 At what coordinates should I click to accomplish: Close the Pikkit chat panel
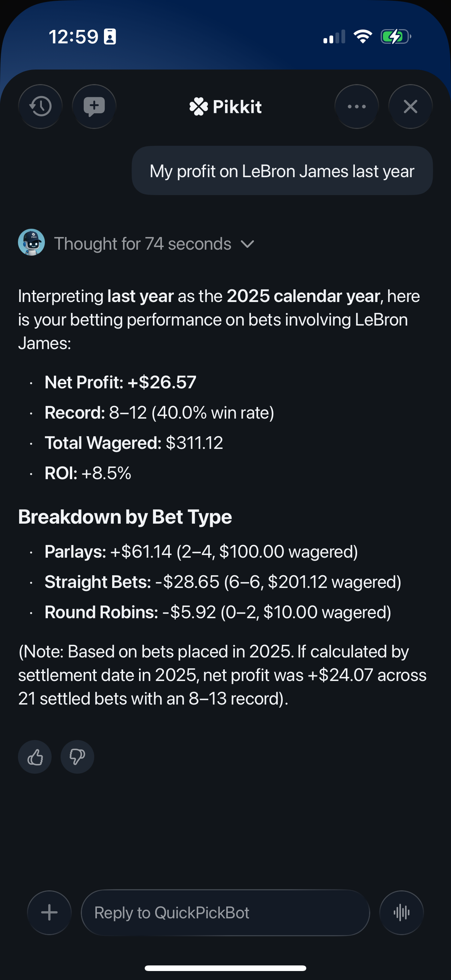click(x=410, y=107)
